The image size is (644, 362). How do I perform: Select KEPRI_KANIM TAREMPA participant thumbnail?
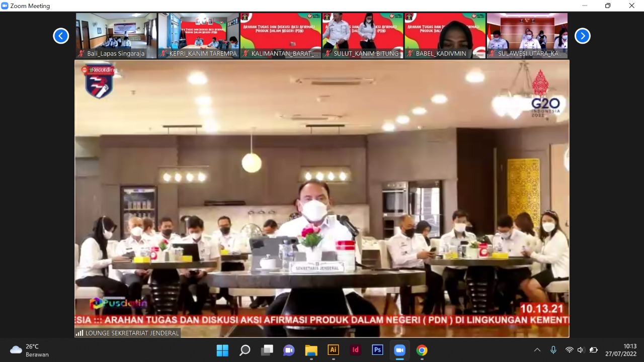(198, 35)
